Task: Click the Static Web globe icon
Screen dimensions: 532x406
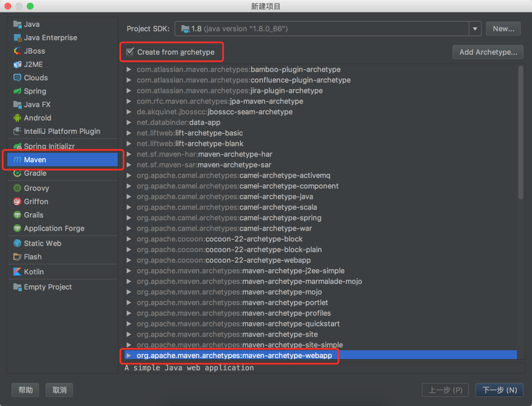Action: coord(17,244)
